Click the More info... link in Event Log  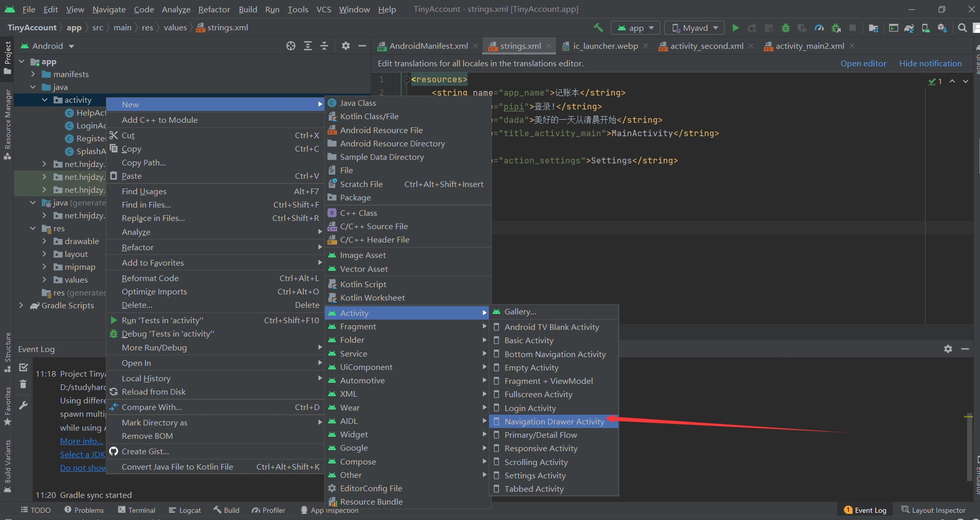(x=81, y=441)
